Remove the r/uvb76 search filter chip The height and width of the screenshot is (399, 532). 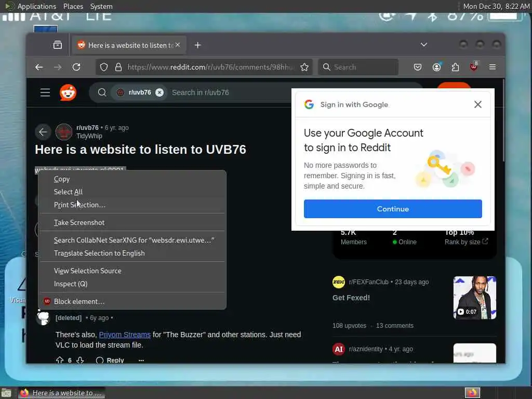coord(159,92)
